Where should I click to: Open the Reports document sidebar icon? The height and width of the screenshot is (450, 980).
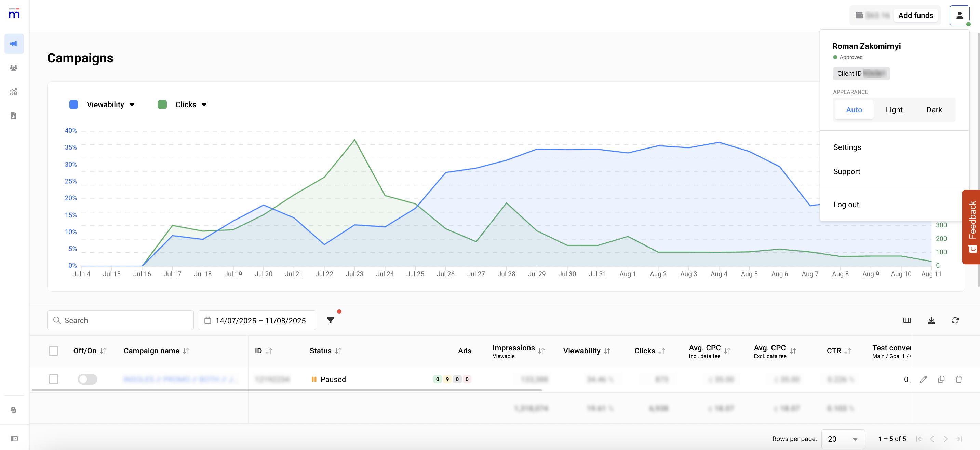[14, 116]
